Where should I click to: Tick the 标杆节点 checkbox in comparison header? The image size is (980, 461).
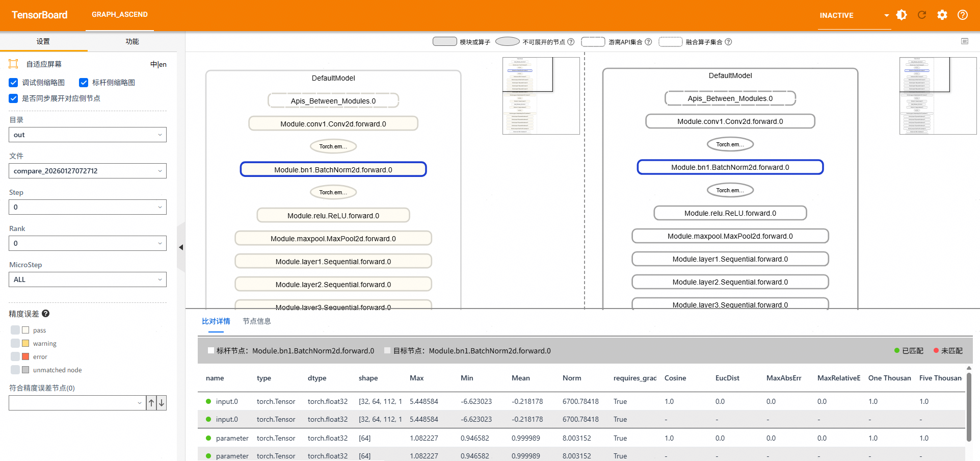pyautogui.click(x=211, y=350)
